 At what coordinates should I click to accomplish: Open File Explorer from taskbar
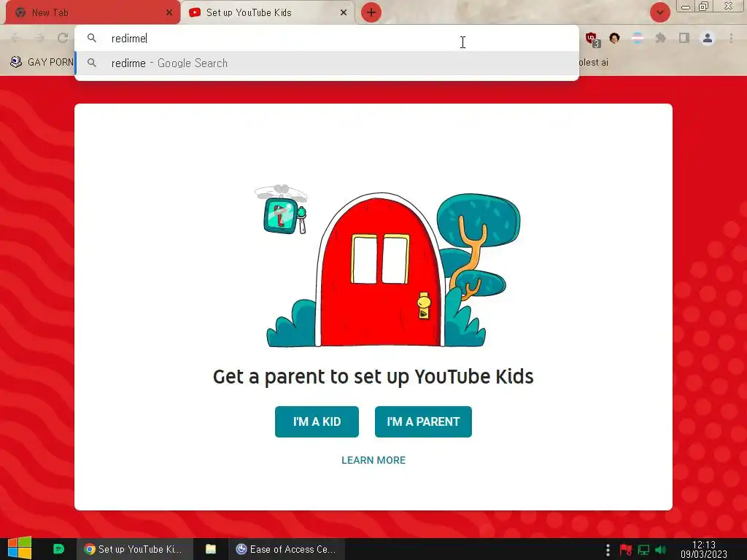pos(211,549)
